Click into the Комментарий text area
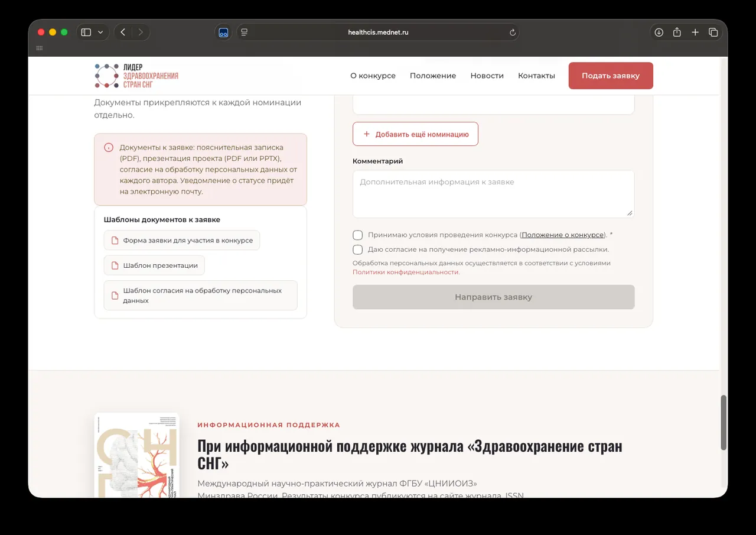 (x=493, y=194)
